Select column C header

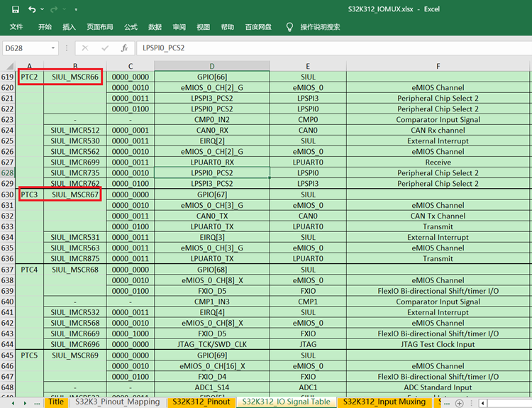131,66
